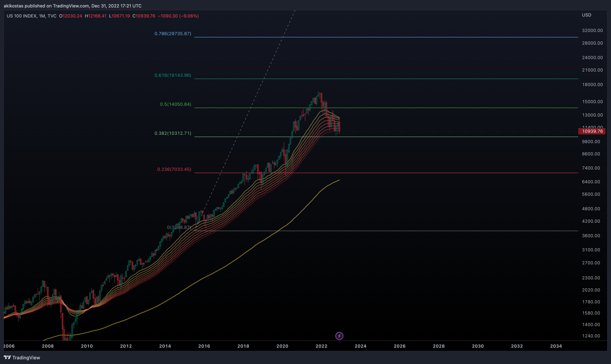The image size is (611, 364).
Task: Select the US 100 INDEX, 1M, TVC title
Action: coord(31,16)
